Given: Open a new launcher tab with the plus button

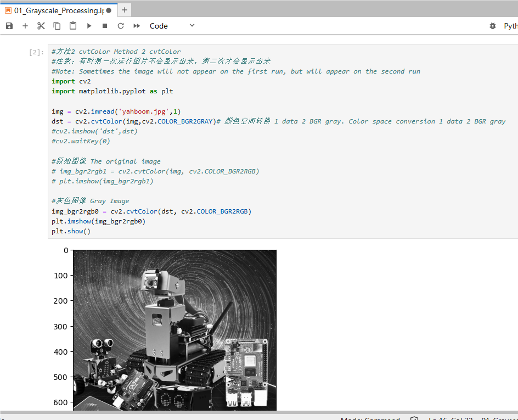Looking at the screenshot, I should 124,10.
